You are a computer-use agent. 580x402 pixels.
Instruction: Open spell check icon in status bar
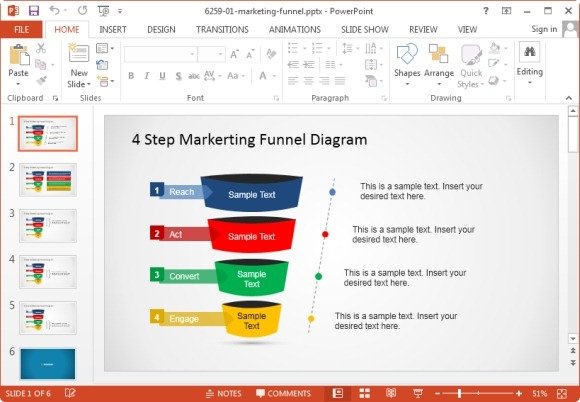[70, 393]
